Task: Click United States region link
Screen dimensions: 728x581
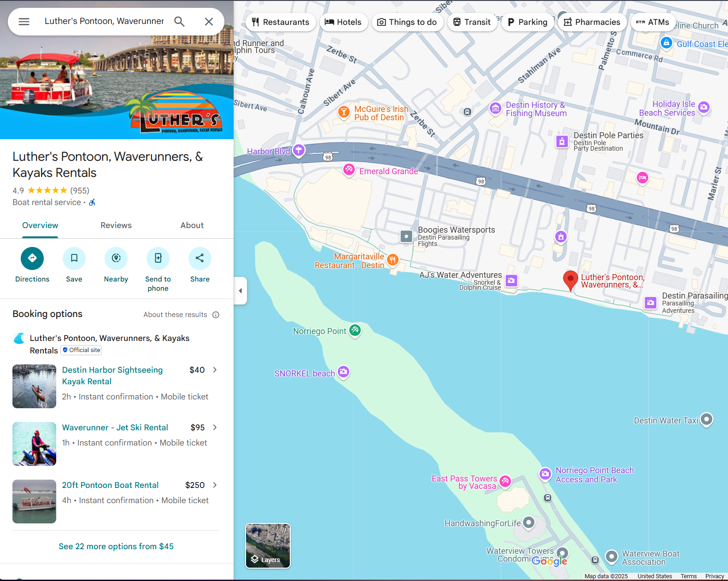Action: tap(655, 576)
